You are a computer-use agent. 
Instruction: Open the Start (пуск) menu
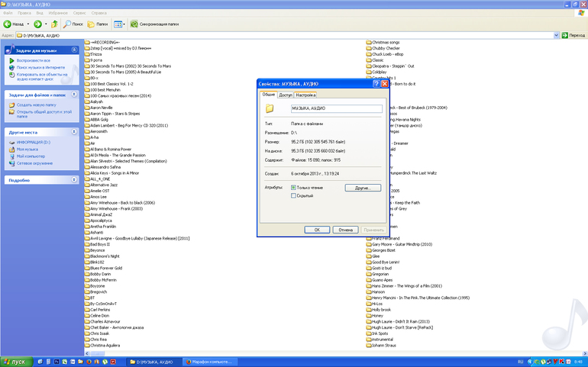pyautogui.click(x=18, y=361)
